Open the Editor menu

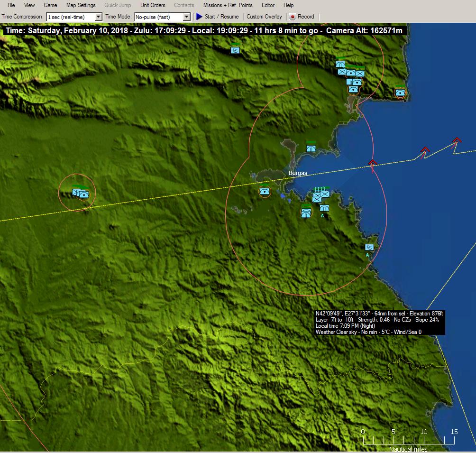(268, 5)
